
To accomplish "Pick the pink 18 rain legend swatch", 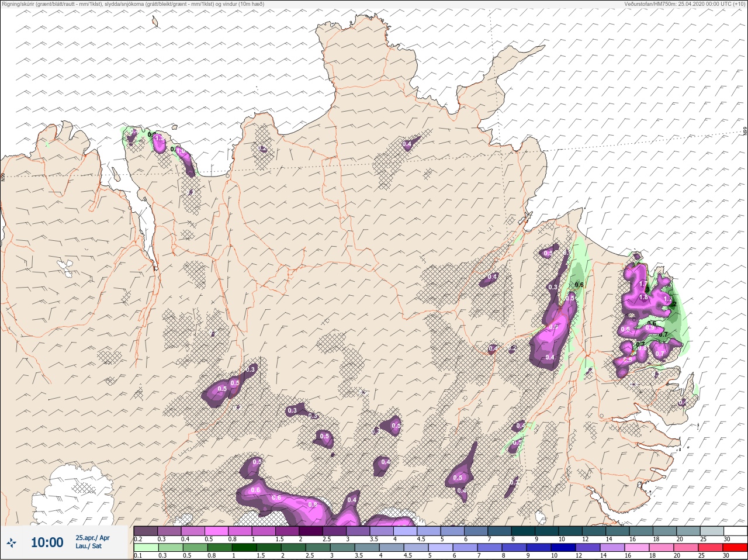I will coord(662,549).
